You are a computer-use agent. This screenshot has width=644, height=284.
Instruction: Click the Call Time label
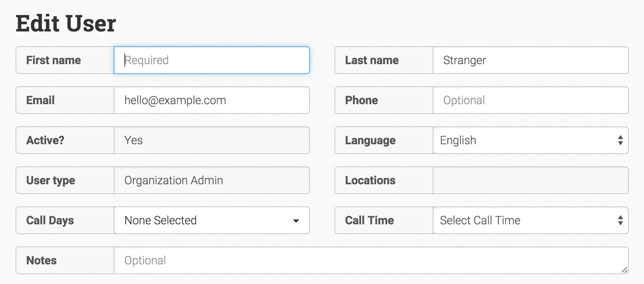(370, 220)
